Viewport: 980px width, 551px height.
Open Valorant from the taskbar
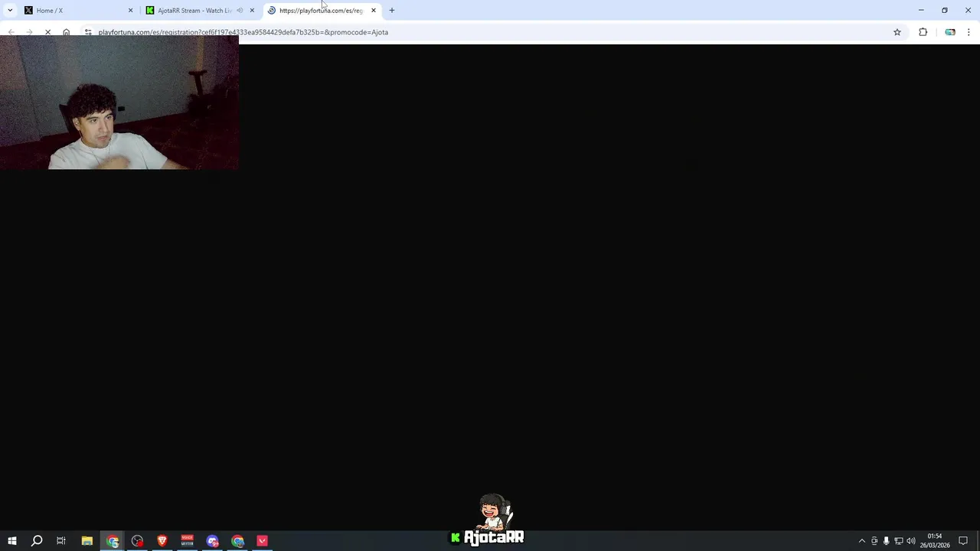click(x=263, y=541)
